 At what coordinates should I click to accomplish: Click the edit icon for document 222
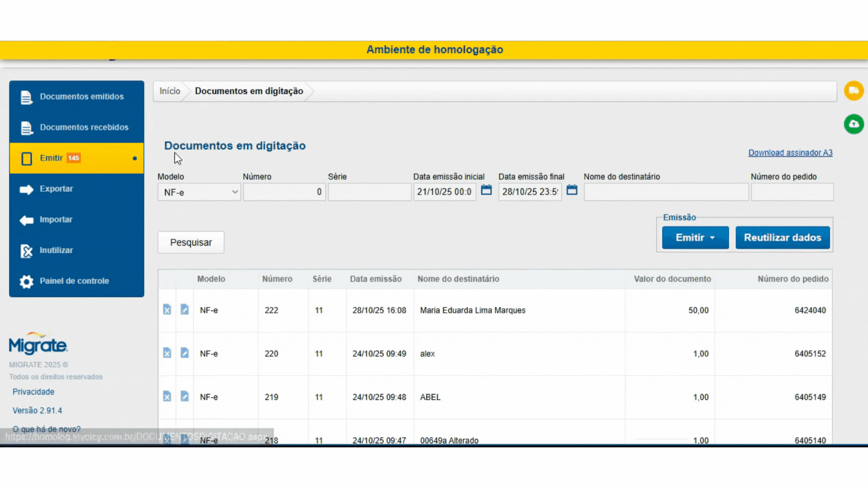pyautogui.click(x=184, y=310)
